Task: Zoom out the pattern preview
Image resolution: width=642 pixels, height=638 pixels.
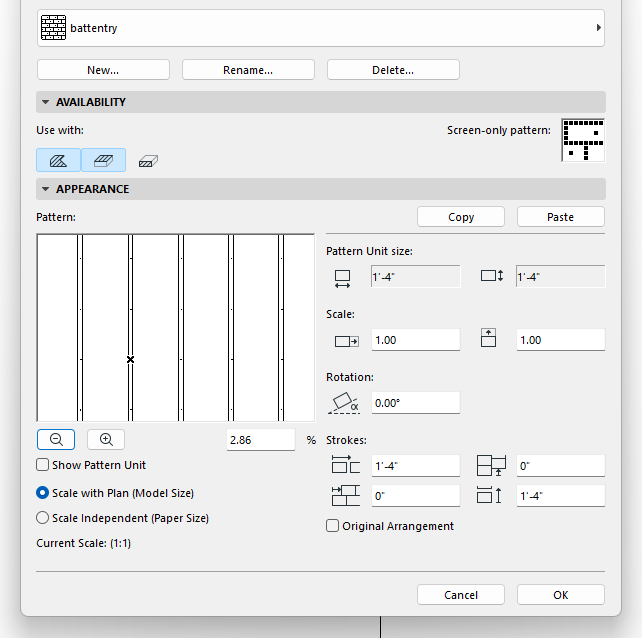Action: tap(56, 439)
